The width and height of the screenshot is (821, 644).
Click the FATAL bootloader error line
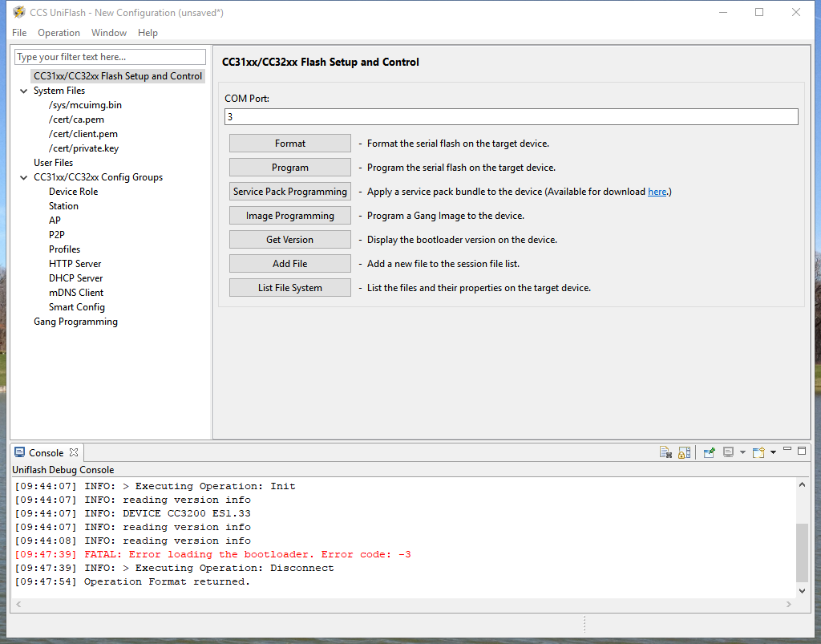[212, 554]
